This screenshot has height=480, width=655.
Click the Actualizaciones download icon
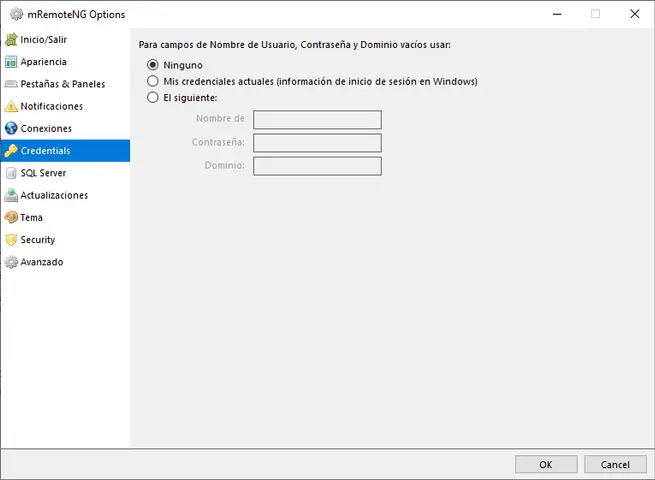point(11,195)
